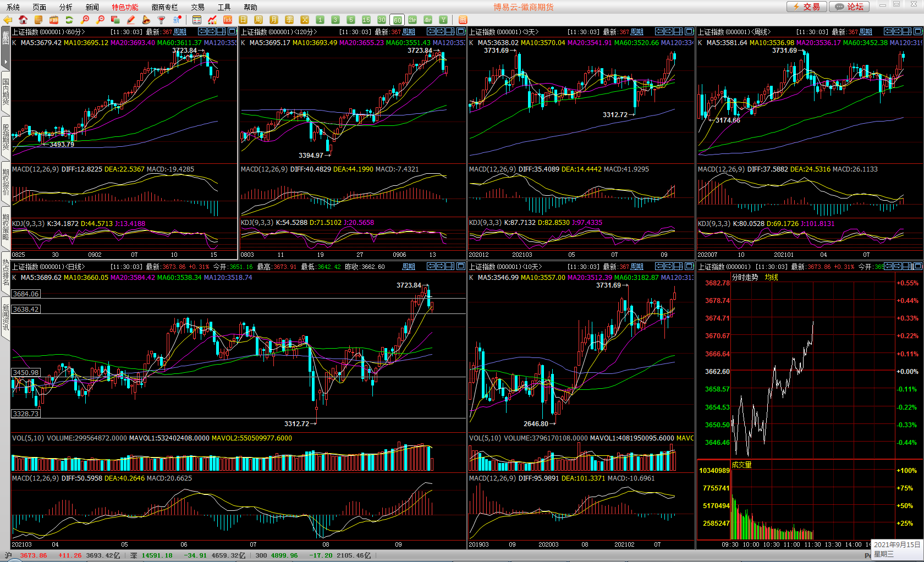Toggle the 1-minute period button
This screenshot has width=924, height=562.
click(x=320, y=20)
